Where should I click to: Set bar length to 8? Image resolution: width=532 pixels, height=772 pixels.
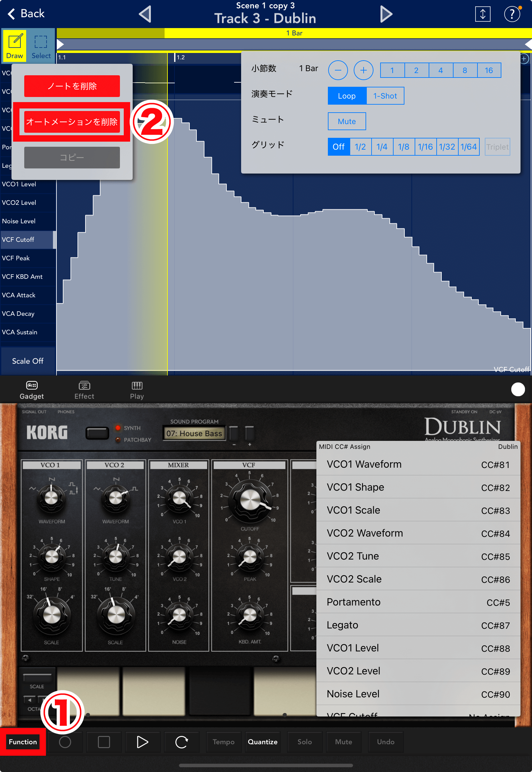[x=465, y=70]
